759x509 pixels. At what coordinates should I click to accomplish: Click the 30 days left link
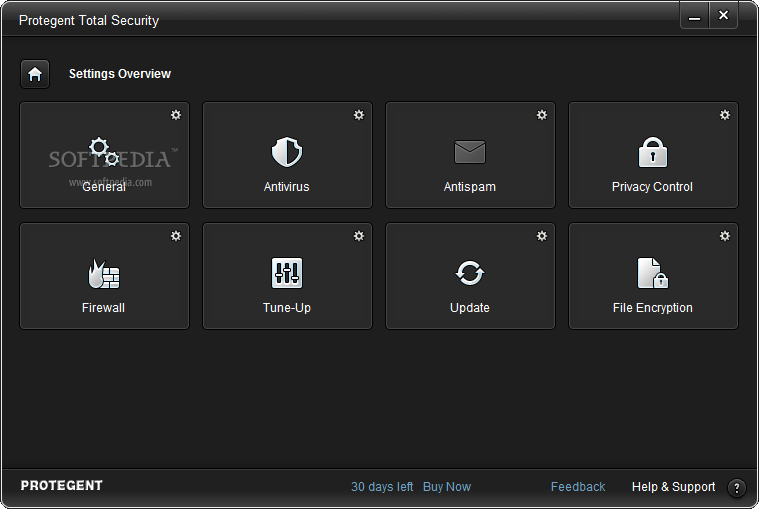tap(382, 487)
